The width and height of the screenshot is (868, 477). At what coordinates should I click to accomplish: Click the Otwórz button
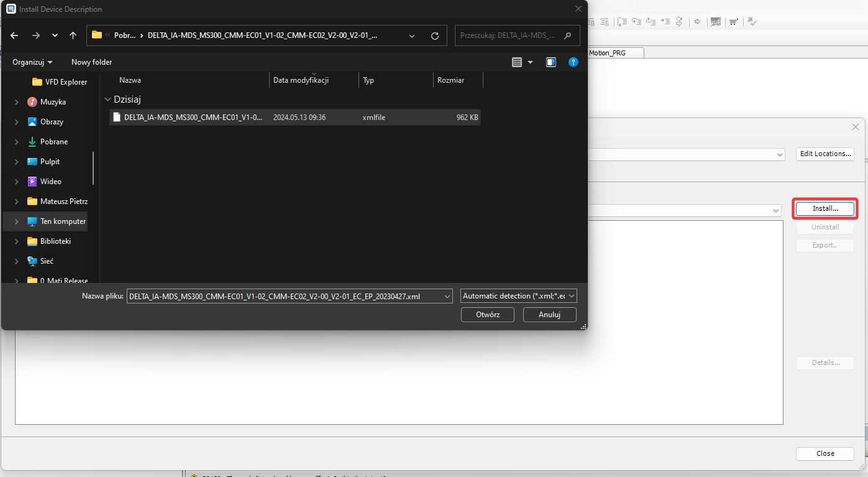pyautogui.click(x=487, y=315)
